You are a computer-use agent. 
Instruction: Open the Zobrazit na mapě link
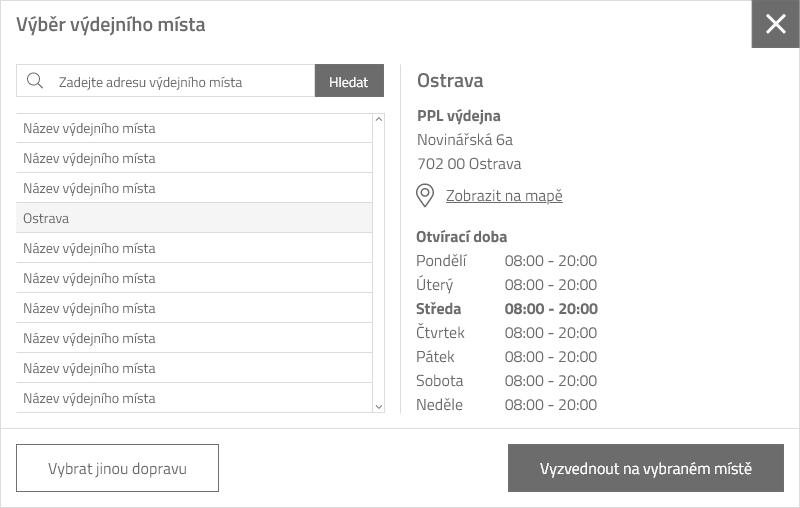click(x=504, y=196)
